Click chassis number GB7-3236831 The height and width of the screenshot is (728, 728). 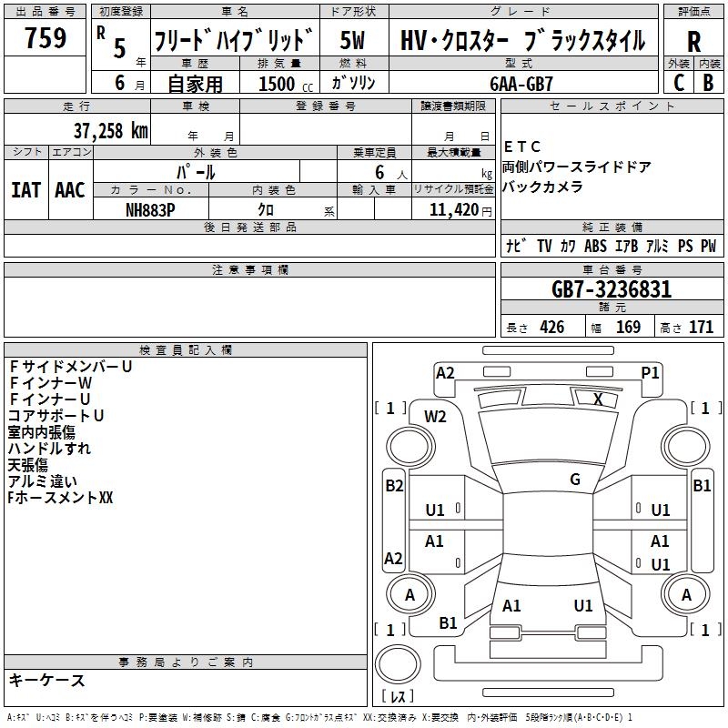611,290
